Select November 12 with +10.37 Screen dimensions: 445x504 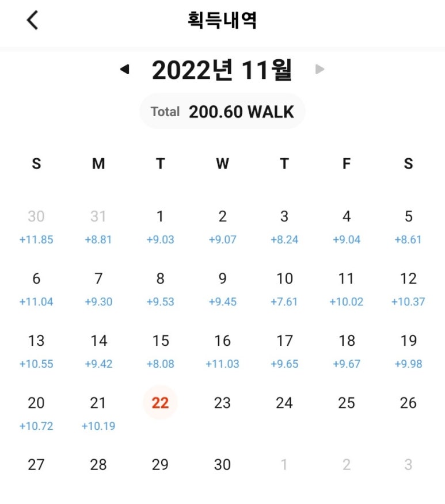click(x=408, y=289)
